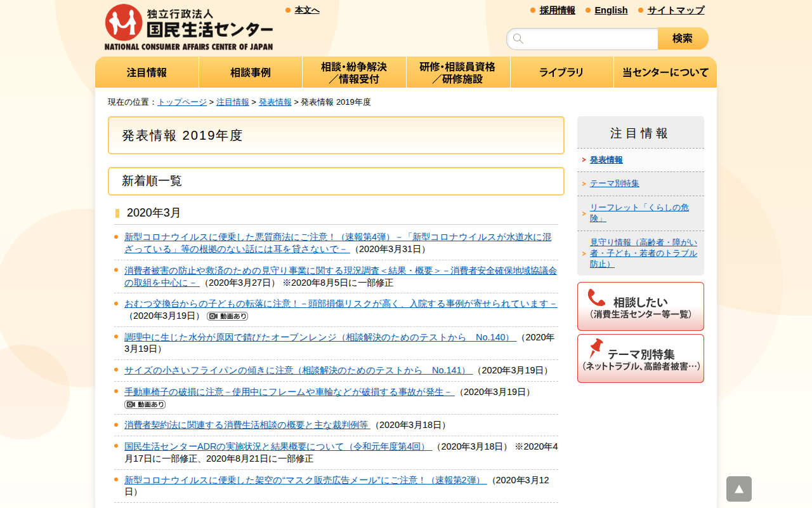
Task: Open the サイトマップ link
Action: point(676,10)
